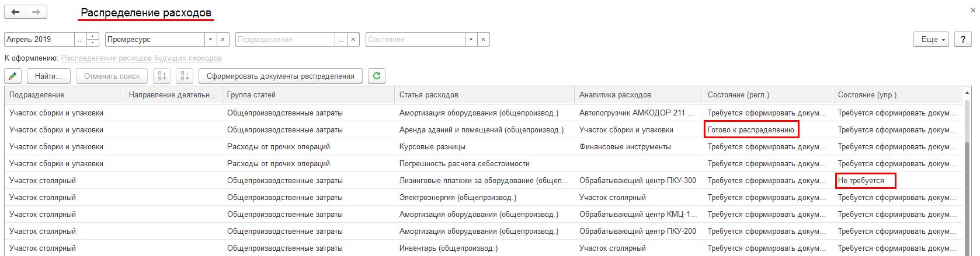The width and height of the screenshot is (980, 256).
Task: Go forward with the right arrow
Action: (36, 12)
